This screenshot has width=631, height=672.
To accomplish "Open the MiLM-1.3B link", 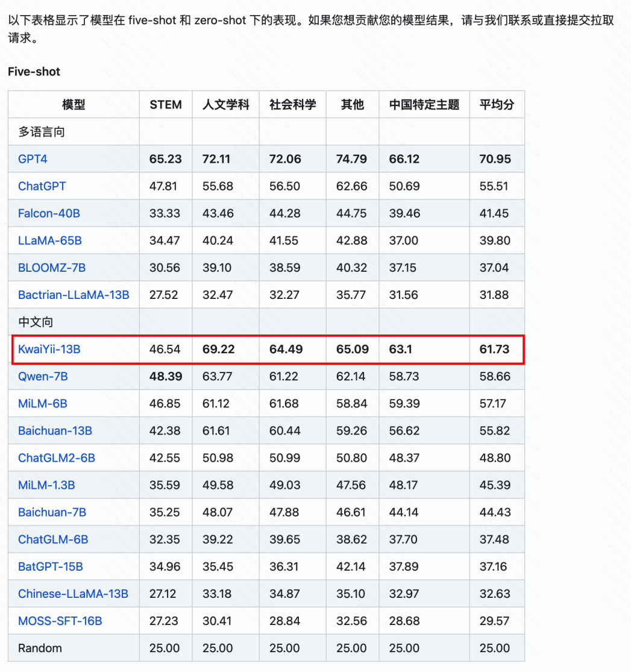I will [x=46, y=485].
